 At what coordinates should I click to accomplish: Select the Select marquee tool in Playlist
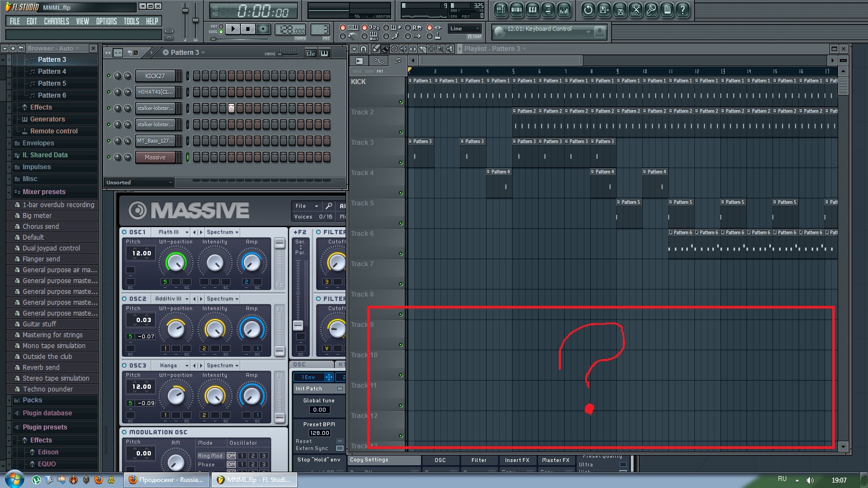pos(431,49)
